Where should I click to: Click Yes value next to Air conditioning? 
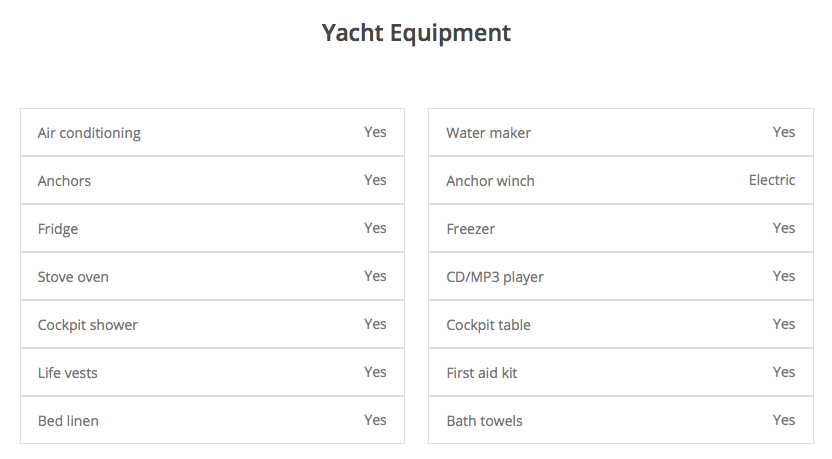click(x=375, y=132)
